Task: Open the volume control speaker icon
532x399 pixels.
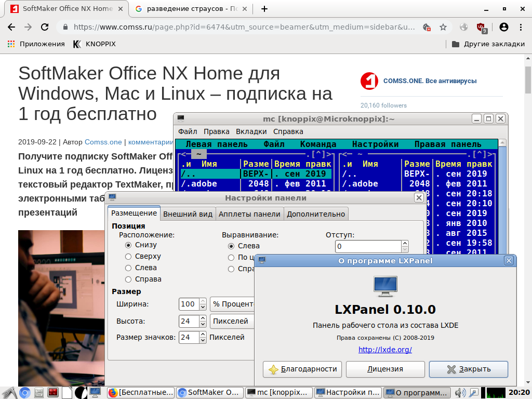Action: pyautogui.click(x=460, y=393)
